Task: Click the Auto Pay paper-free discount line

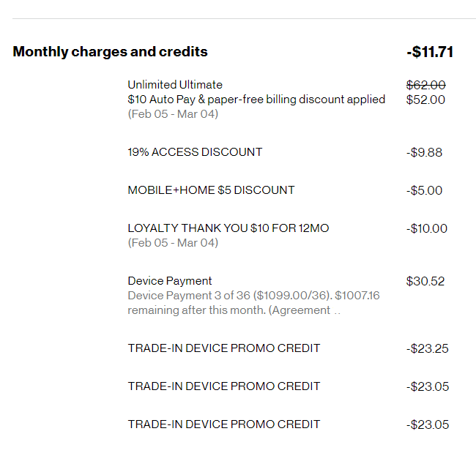Action: pos(256,100)
